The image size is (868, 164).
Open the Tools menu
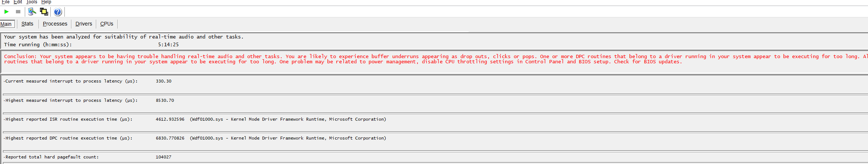point(32,2)
